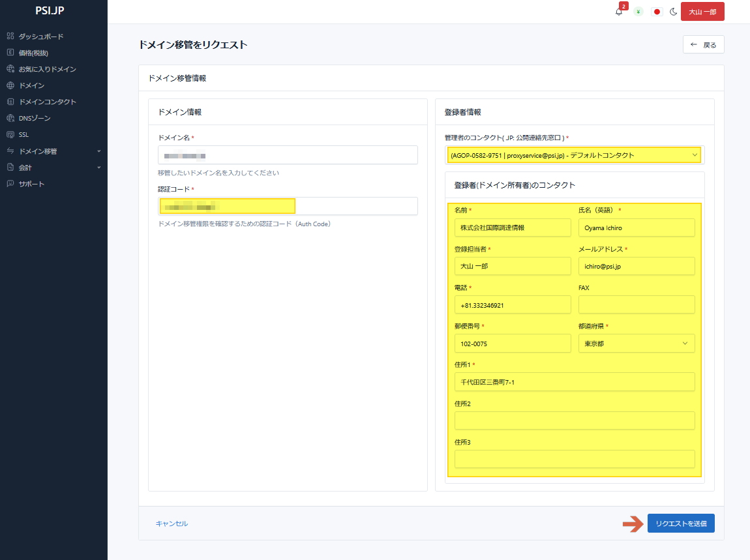750x560 pixels.
Task: Open the Japan flag language selector
Action: (x=657, y=12)
